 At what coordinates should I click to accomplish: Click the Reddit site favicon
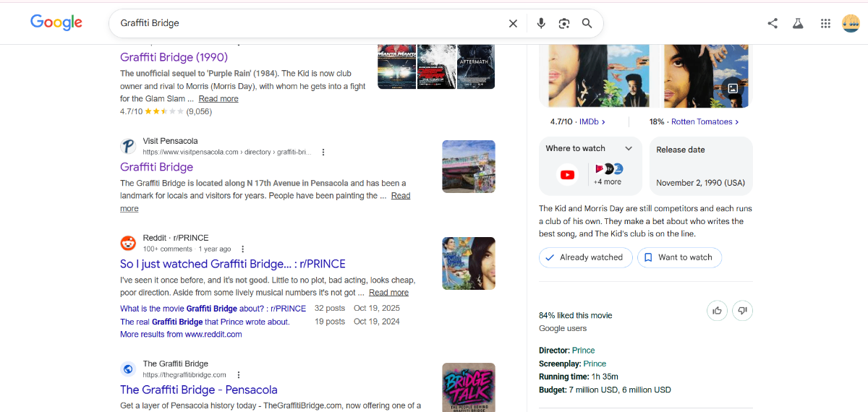[128, 243]
